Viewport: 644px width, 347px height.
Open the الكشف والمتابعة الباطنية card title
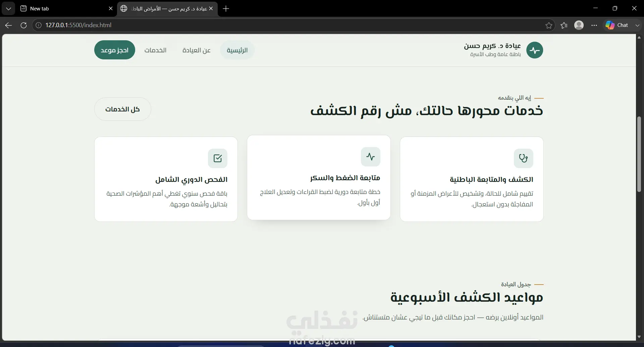491,180
